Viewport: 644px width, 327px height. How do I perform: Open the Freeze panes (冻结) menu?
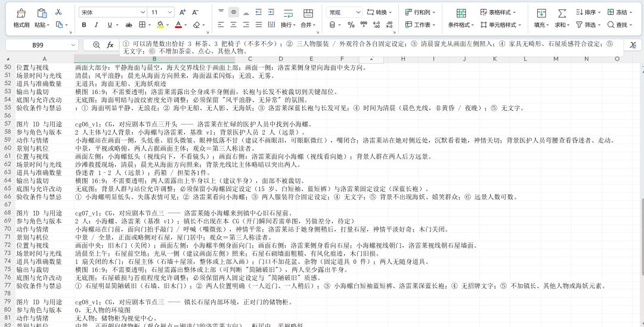click(620, 13)
